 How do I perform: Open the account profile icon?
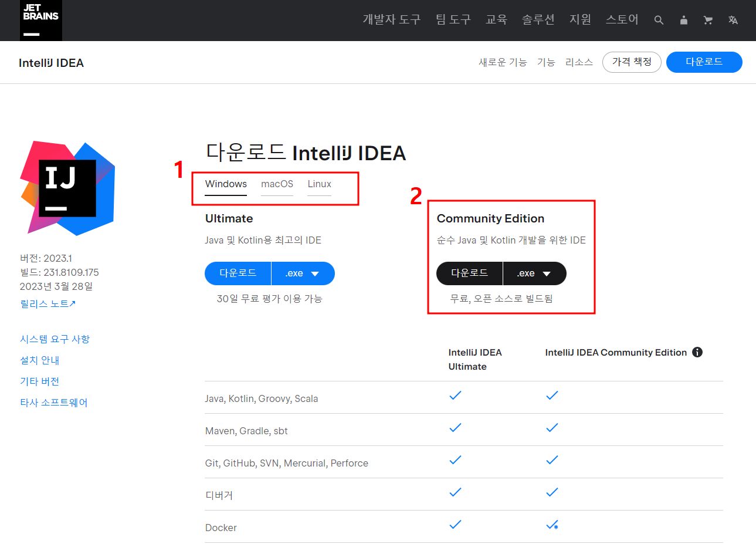pyautogui.click(x=683, y=20)
